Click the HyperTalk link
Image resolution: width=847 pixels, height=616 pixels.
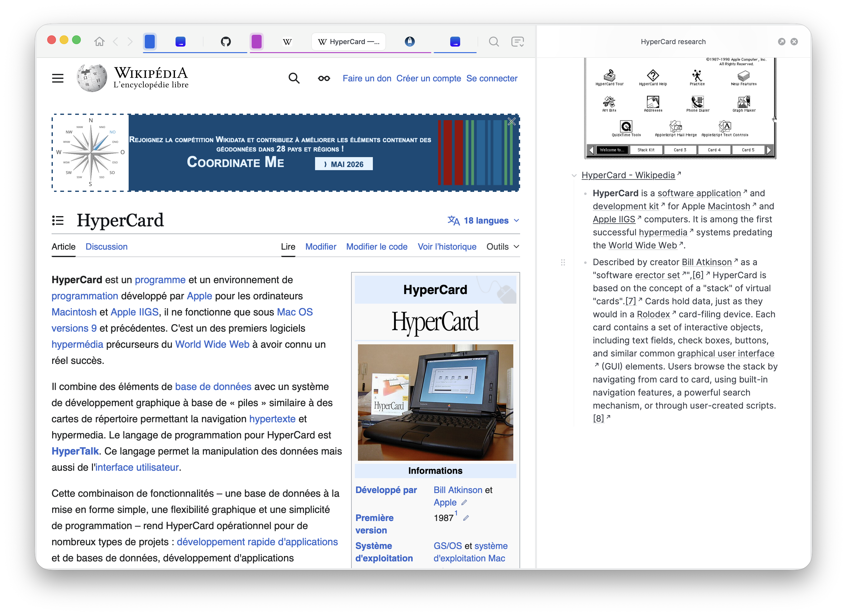click(75, 451)
